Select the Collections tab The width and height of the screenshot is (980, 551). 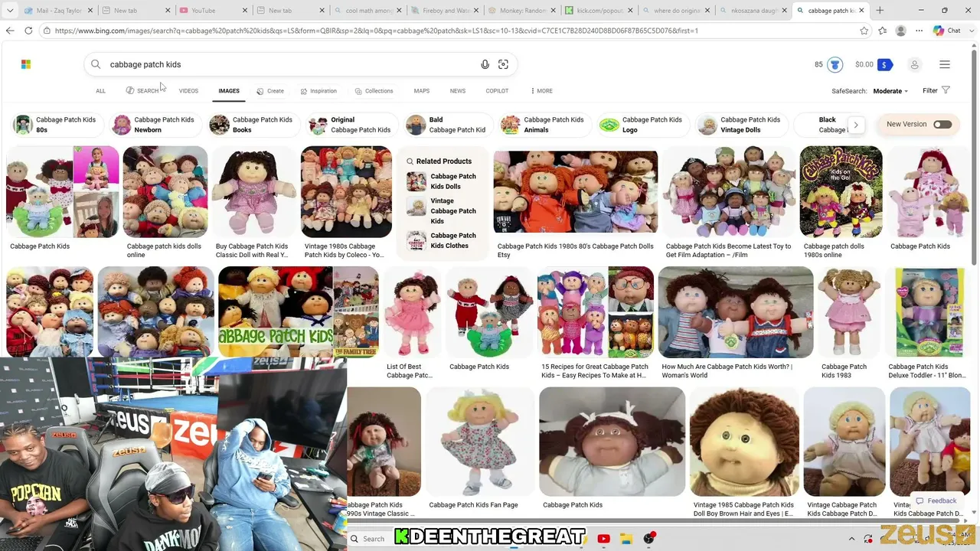coord(374,91)
